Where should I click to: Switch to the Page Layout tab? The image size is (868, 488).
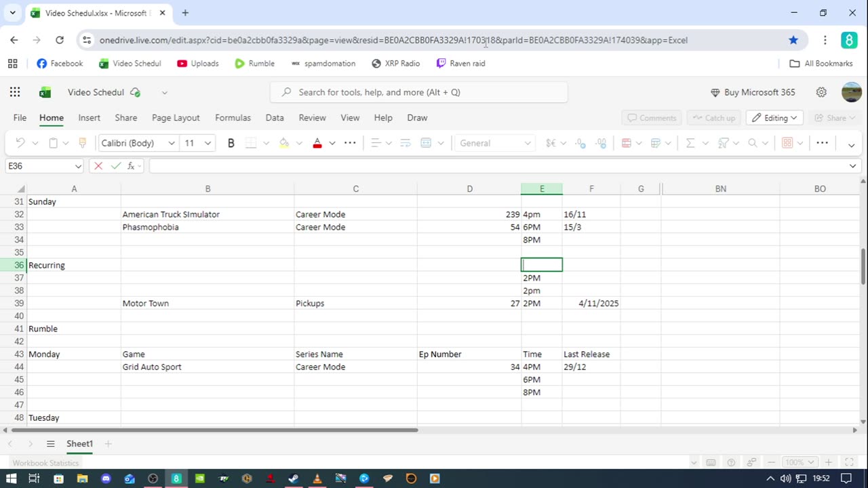(176, 118)
